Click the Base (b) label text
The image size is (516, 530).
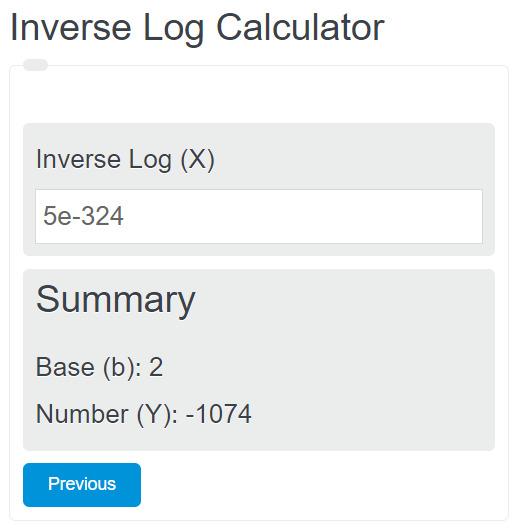pyautogui.click(x=89, y=367)
